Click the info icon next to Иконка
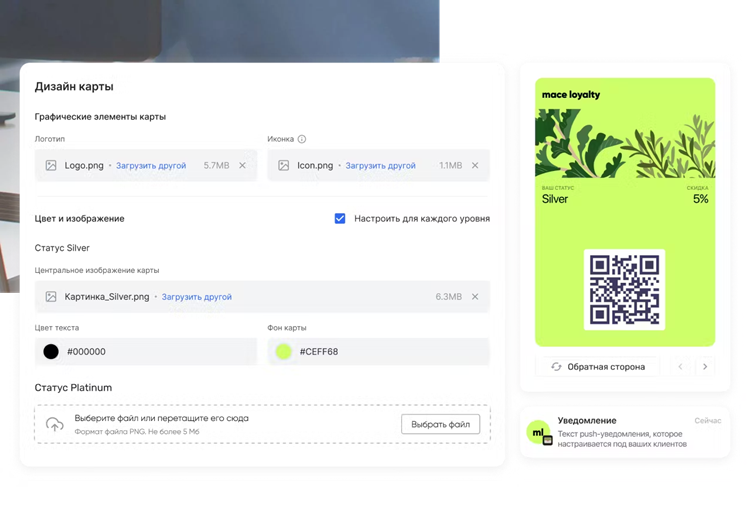 302,139
